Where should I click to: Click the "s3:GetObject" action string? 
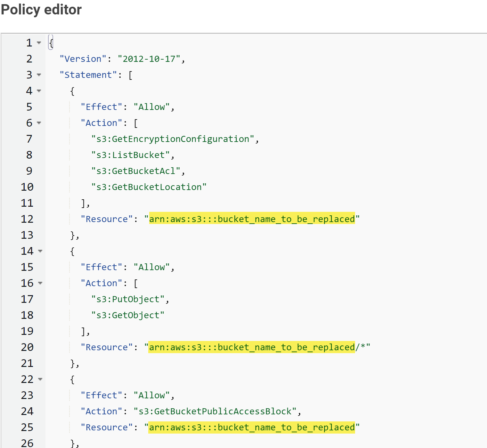128,315
